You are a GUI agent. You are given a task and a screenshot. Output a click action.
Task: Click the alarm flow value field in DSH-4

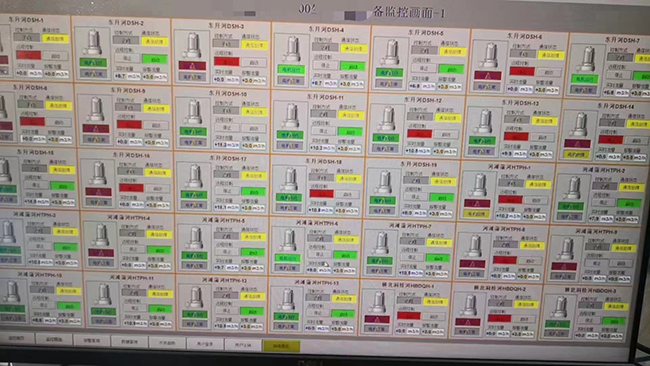(352, 84)
